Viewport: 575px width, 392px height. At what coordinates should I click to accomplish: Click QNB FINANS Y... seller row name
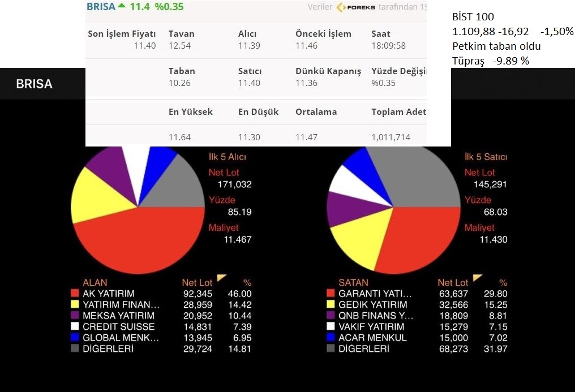(x=376, y=316)
